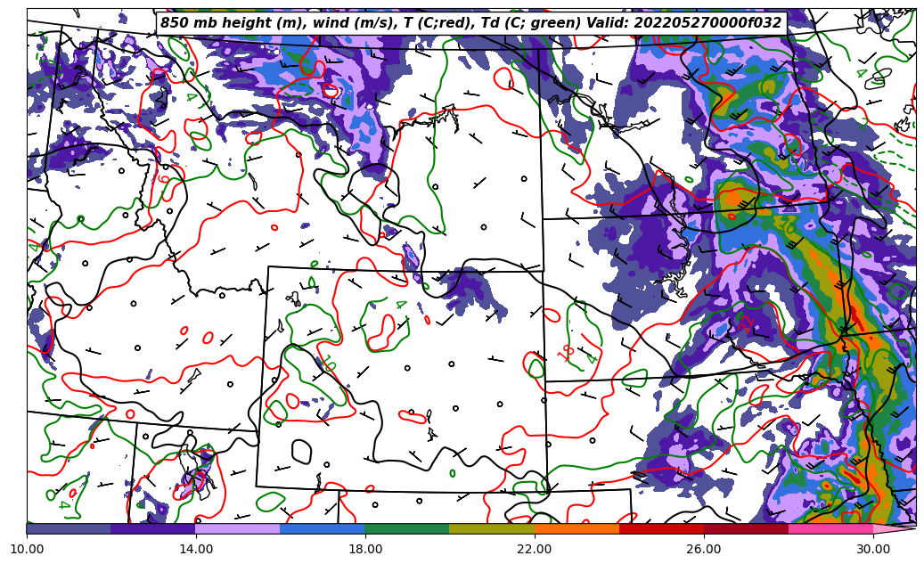Click the lavender 14–16 colorbar segment
Viewport: 924px width, 564px height.
tap(238, 528)
